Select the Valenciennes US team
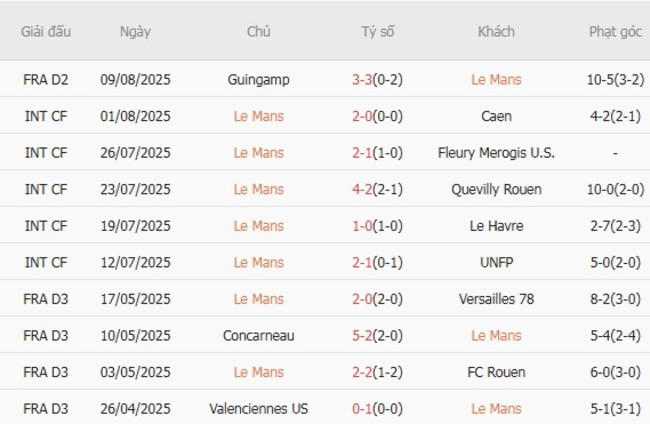The height and width of the screenshot is (424, 650). [x=258, y=408]
